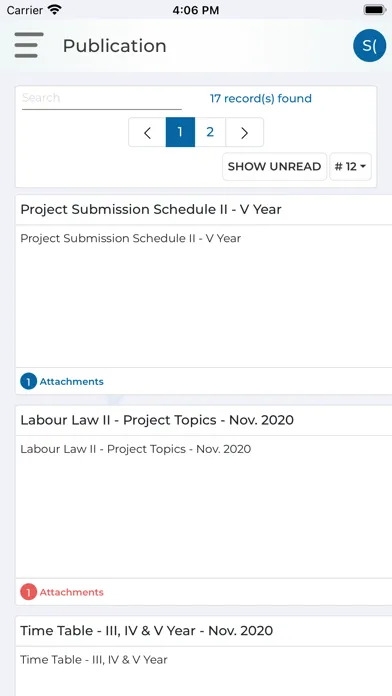Go to previous page arrow

[x=147, y=132]
